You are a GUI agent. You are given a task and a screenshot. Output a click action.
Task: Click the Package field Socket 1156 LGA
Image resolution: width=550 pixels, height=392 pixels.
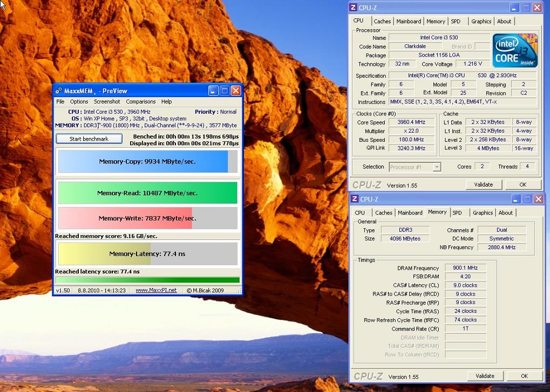click(439, 55)
